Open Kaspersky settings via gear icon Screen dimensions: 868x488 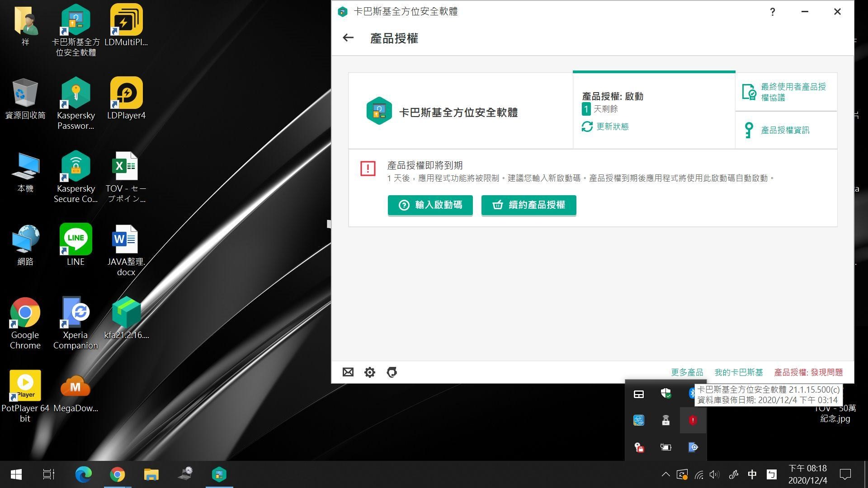369,372
